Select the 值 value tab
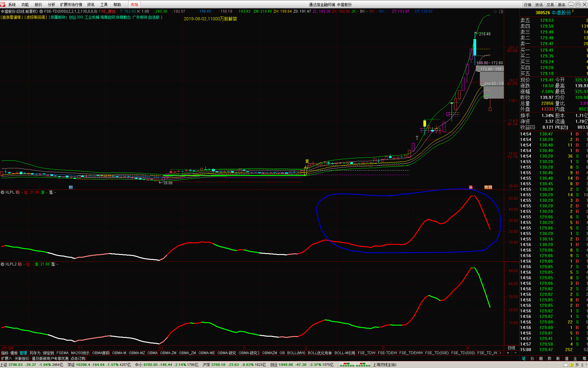Image resolution: width=588 pixels, height=368 pixels. pyautogui.click(x=567, y=358)
